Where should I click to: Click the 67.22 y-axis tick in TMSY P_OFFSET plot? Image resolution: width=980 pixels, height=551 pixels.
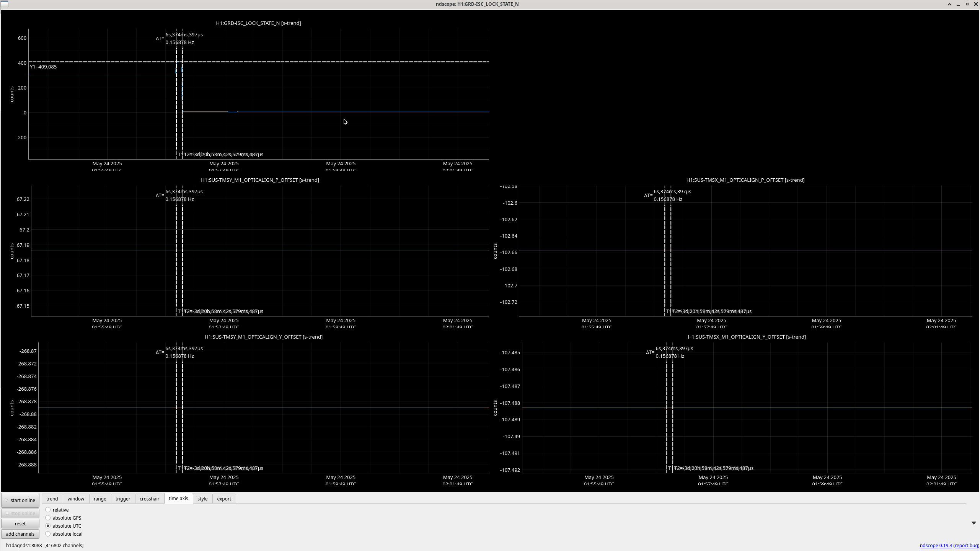(23, 199)
